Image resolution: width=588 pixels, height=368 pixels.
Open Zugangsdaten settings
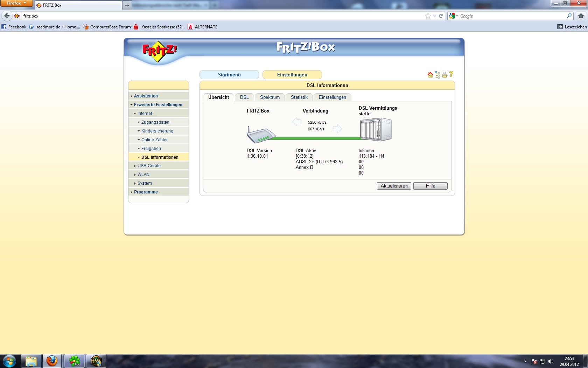[x=159, y=122]
